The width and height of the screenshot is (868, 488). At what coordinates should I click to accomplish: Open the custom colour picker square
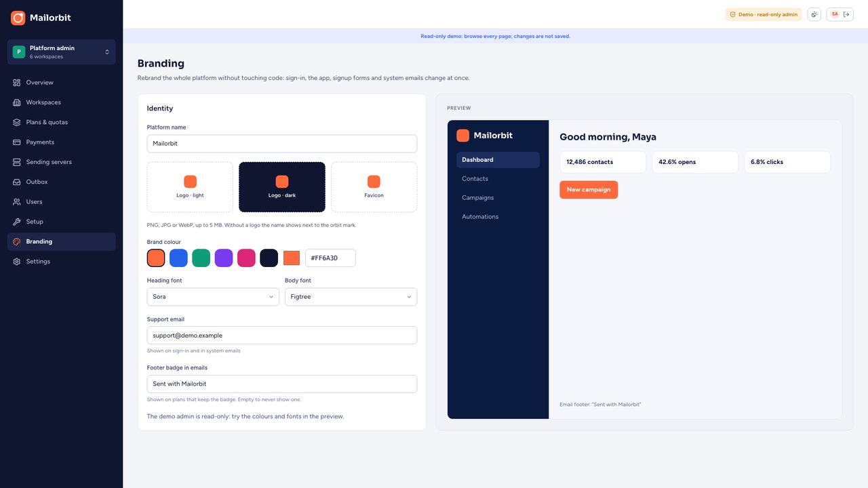(292, 258)
